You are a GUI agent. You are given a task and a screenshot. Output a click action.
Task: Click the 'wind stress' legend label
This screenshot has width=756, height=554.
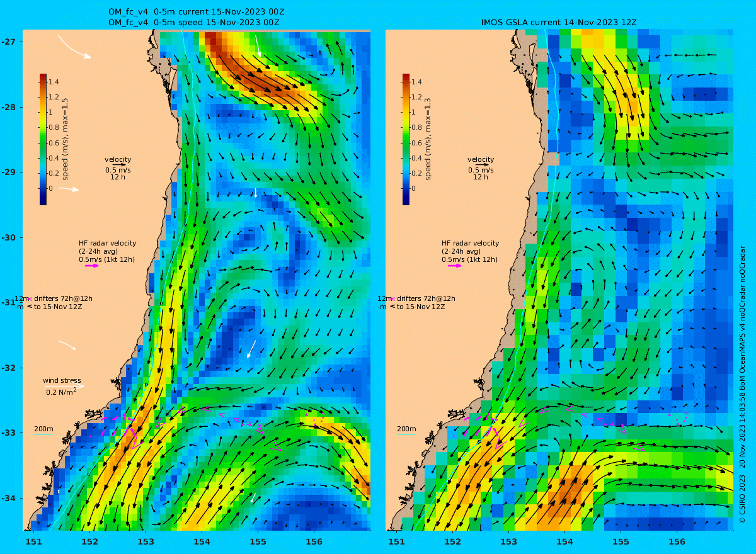(x=62, y=380)
